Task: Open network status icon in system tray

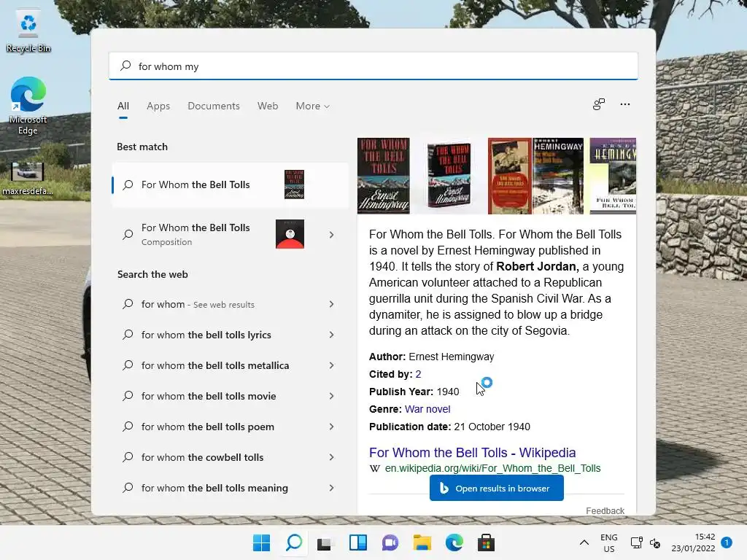Action: click(636, 542)
